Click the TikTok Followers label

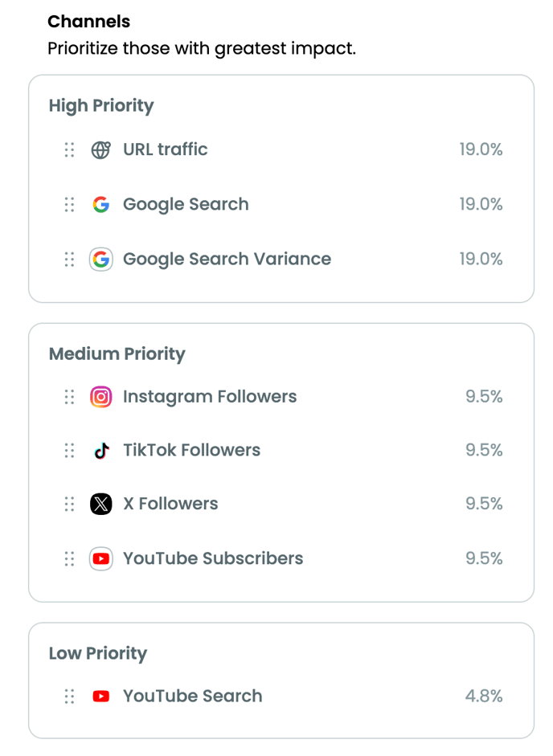[191, 451]
